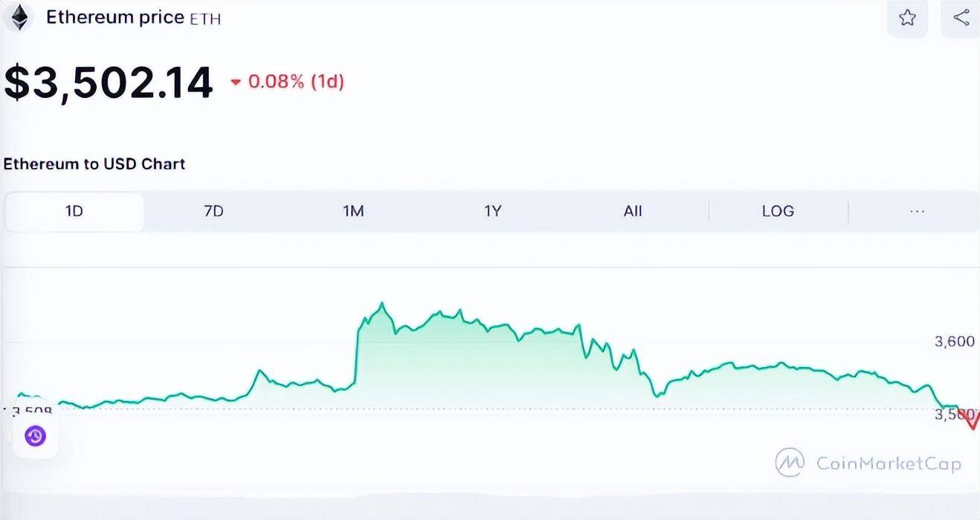Select the 1D chart range tab
Image resolution: width=980 pixels, height=520 pixels.
pos(74,211)
